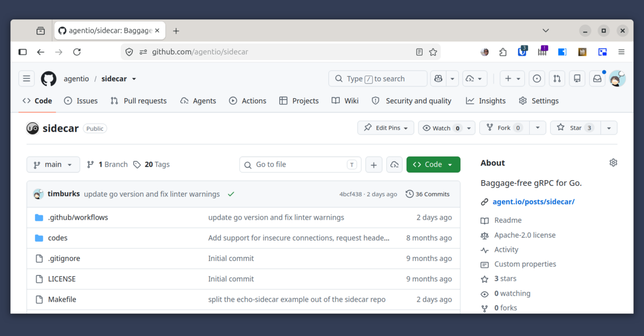Open the Edit Pins dropdown
The height and width of the screenshot is (336, 644).
(x=386, y=128)
